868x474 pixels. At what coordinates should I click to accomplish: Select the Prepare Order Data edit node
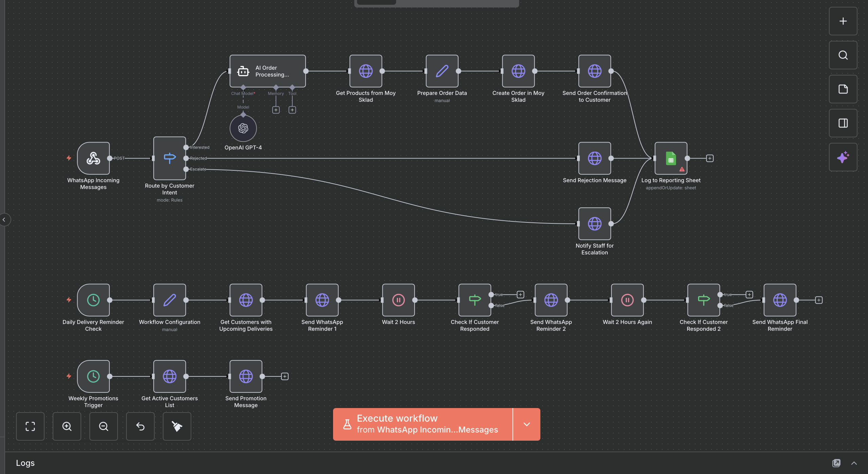[442, 71]
